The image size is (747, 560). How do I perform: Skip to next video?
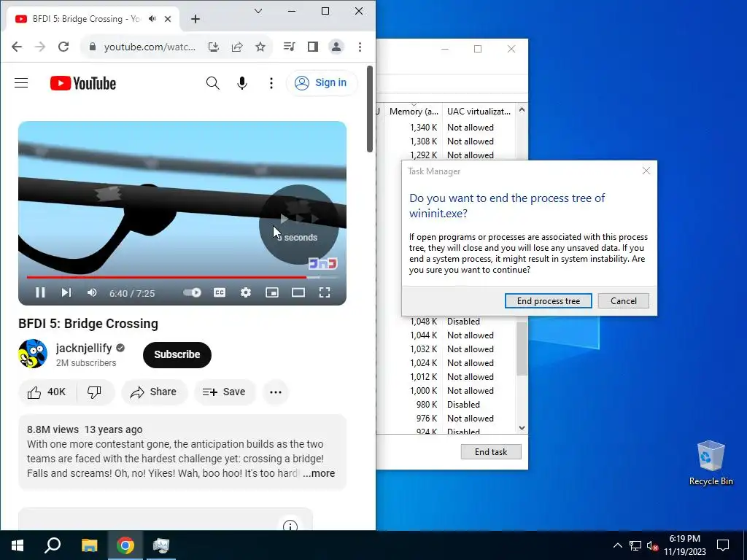coord(66,292)
